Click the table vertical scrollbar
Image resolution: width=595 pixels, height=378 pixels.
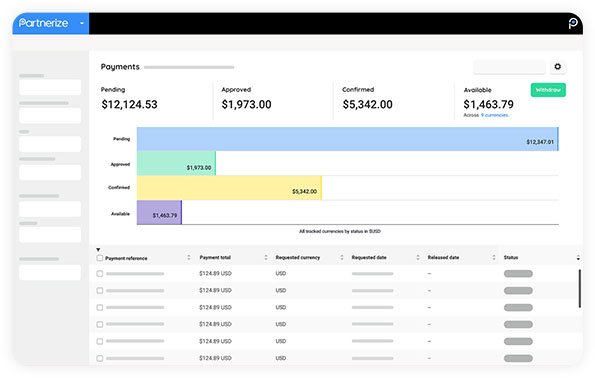coord(579,288)
